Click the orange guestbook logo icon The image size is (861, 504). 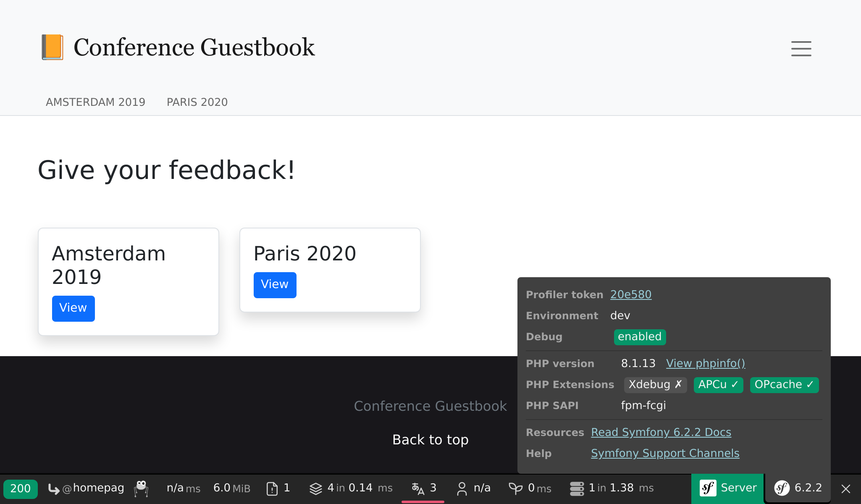tap(52, 47)
